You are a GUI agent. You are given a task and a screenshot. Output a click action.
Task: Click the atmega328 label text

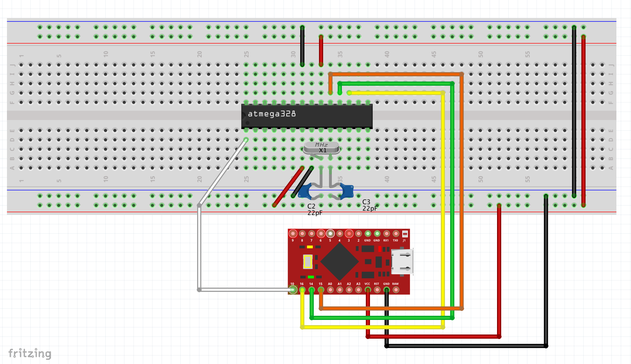[272, 114]
